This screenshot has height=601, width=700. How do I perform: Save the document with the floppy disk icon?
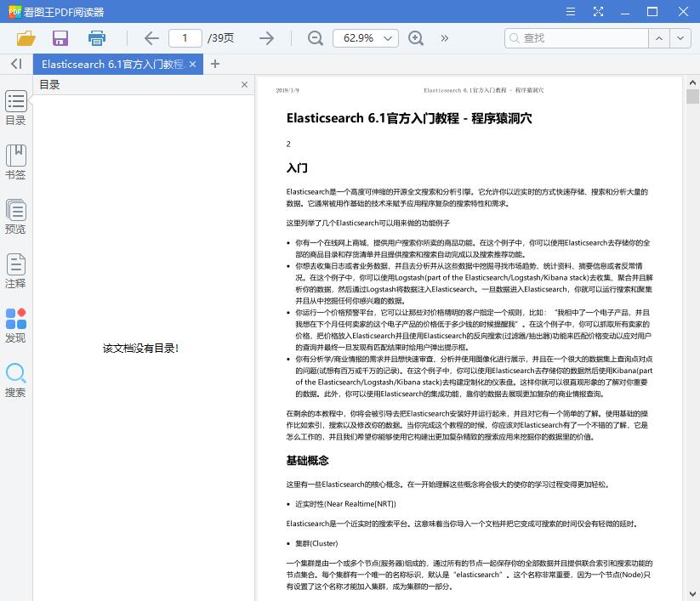[x=60, y=38]
